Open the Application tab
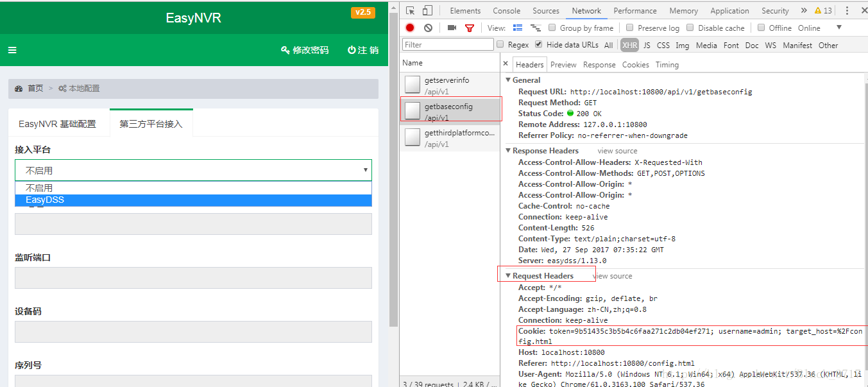The width and height of the screenshot is (868, 387). (x=729, y=11)
